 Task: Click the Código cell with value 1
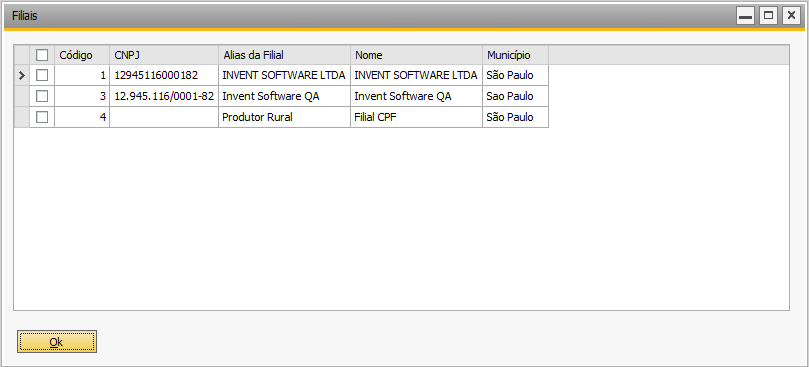[x=82, y=75]
